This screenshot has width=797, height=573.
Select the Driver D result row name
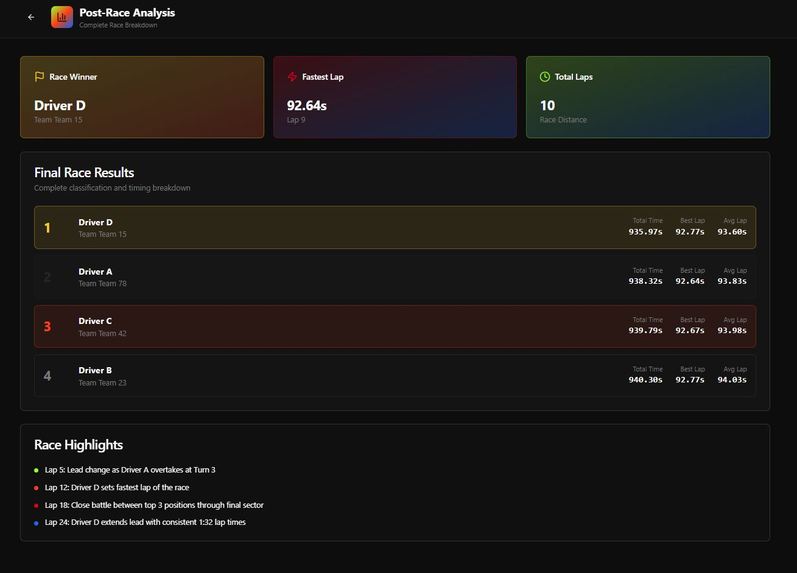click(x=96, y=222)
